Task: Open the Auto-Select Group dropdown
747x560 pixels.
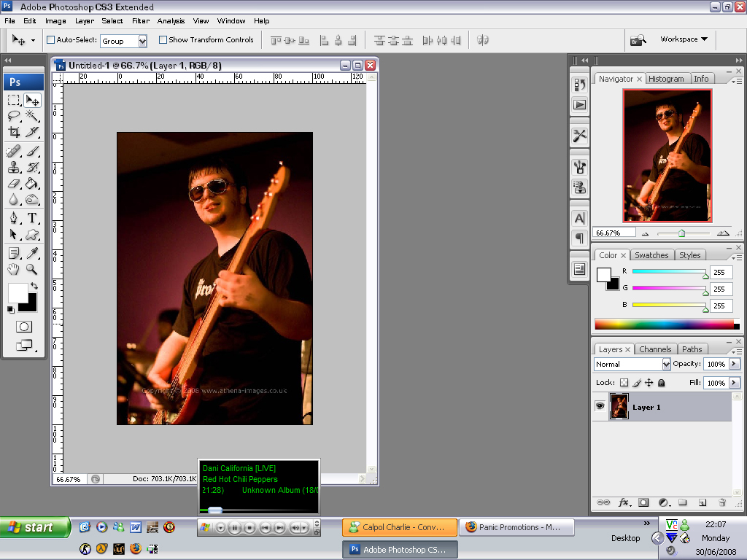Action: [x=142, y=41]
